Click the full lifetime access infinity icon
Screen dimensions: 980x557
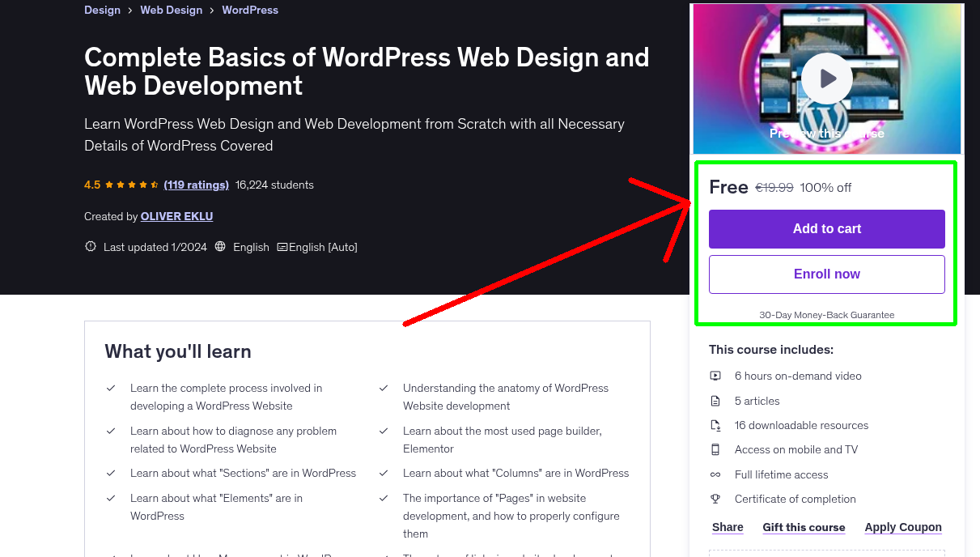click(x=715, y=474)
